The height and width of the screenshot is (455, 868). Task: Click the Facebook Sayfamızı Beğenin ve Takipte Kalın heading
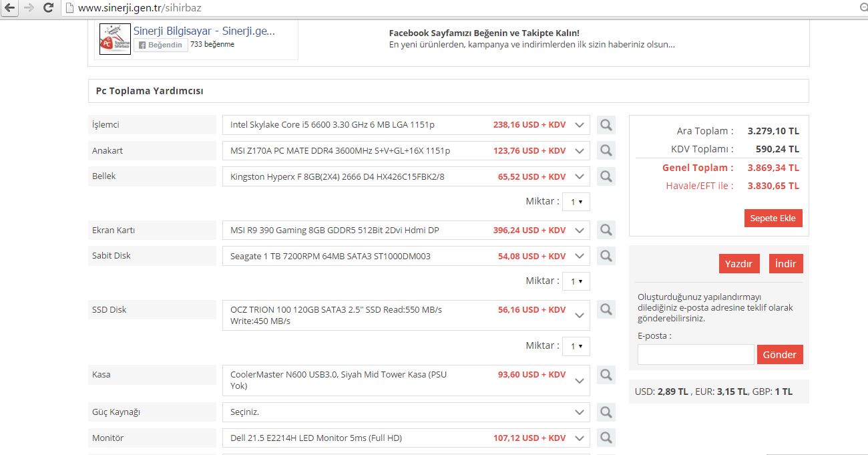tap(484, 33)
